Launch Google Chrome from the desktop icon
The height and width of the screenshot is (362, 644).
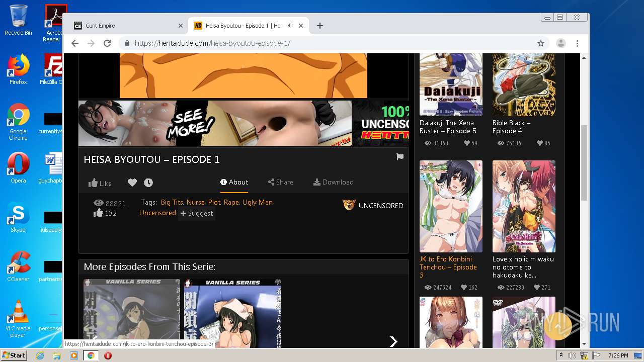18,122
